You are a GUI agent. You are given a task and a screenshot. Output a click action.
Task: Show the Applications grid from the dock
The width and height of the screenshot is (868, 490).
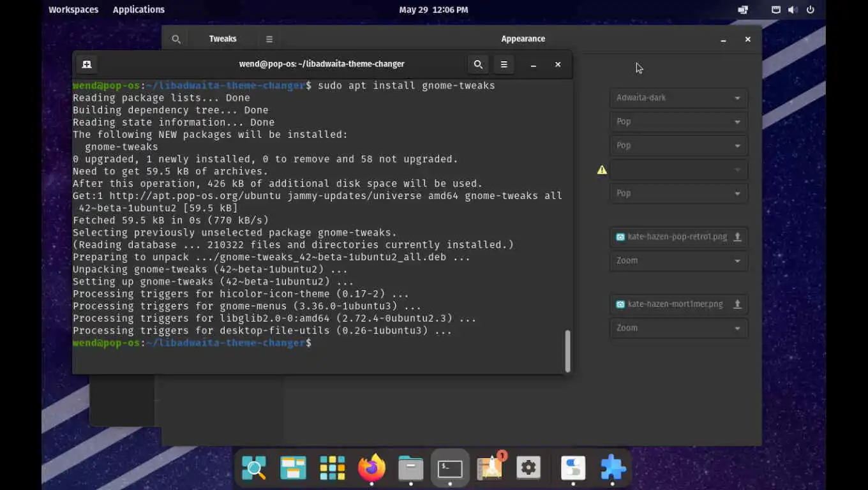click(x=333, y=468)
